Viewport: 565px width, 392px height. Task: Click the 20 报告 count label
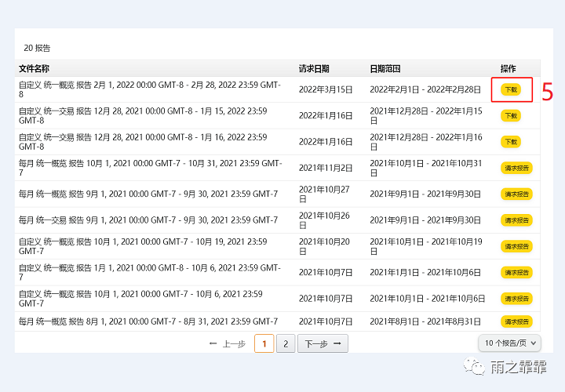[x=37, y=48]
